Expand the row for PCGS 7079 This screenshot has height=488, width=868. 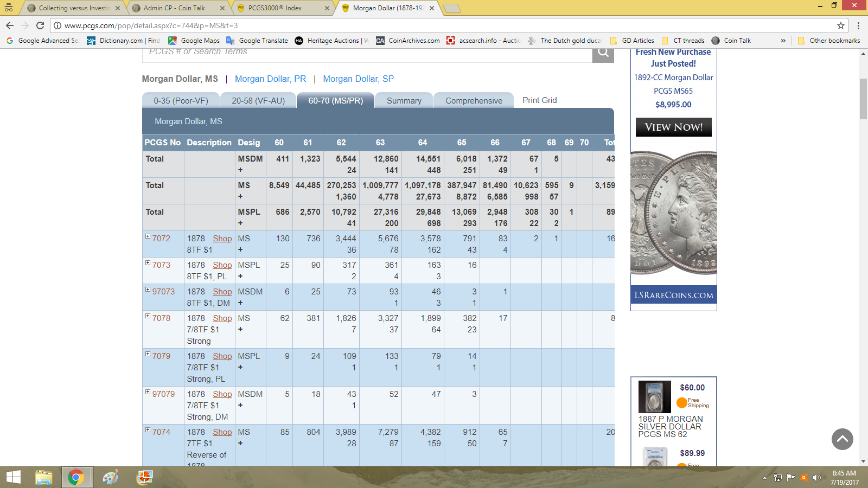coord(148,354)
